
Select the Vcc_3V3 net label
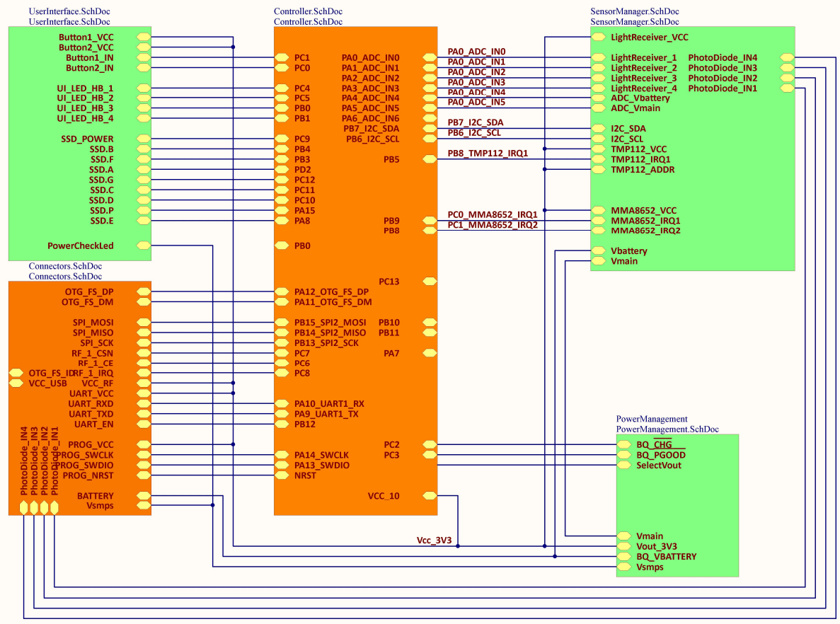coord(434,540)
